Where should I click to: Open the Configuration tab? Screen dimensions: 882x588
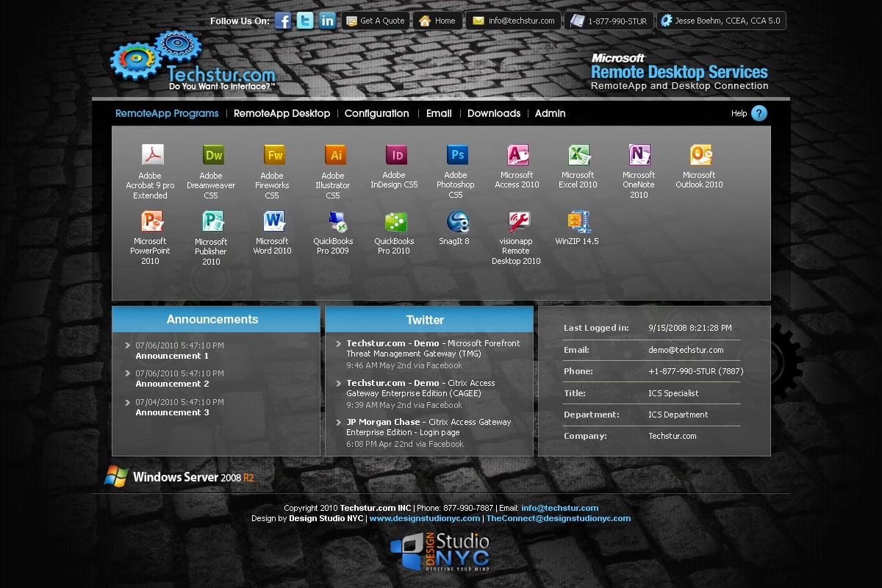[x=376, y=113]
